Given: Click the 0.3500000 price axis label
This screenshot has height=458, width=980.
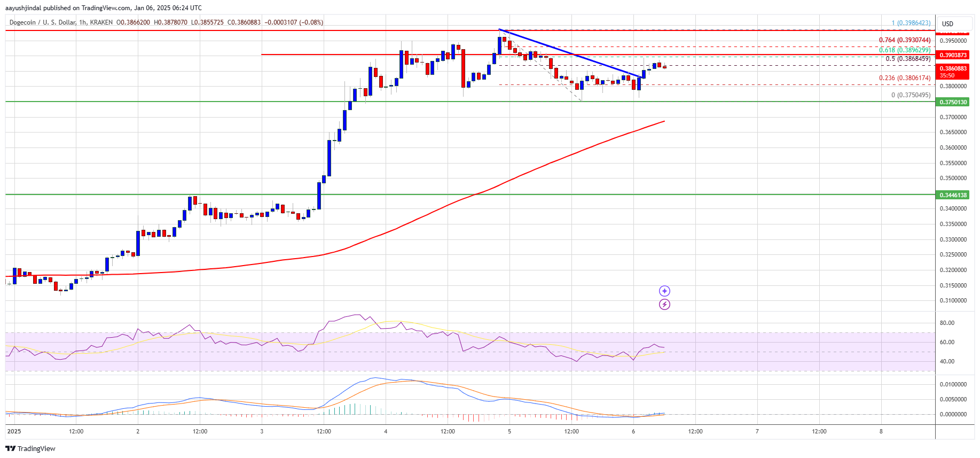Looking at the screenshot, I should pyautogui.click(x=953, y=178).
